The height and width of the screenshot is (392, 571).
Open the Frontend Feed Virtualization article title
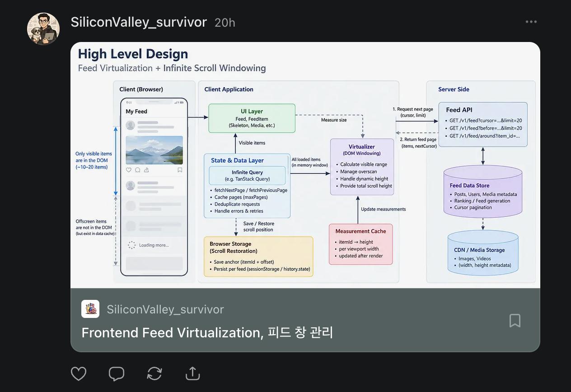(x=207, y=333)
